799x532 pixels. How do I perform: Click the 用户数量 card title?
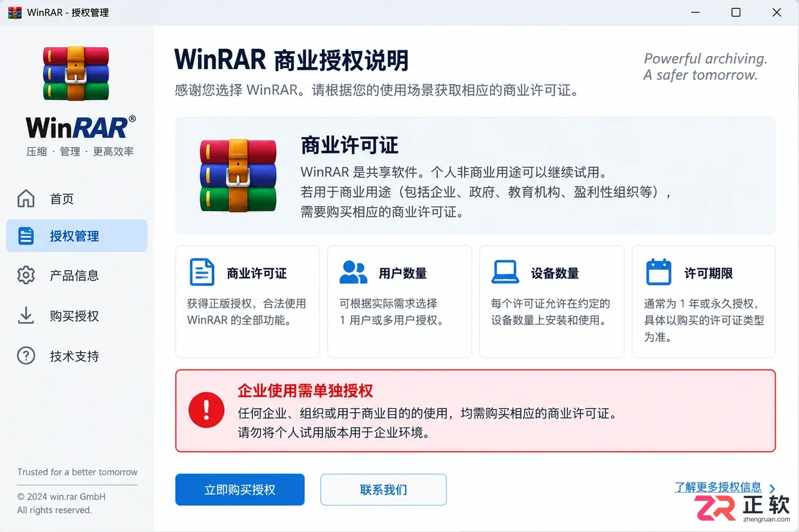coord(403,273)
